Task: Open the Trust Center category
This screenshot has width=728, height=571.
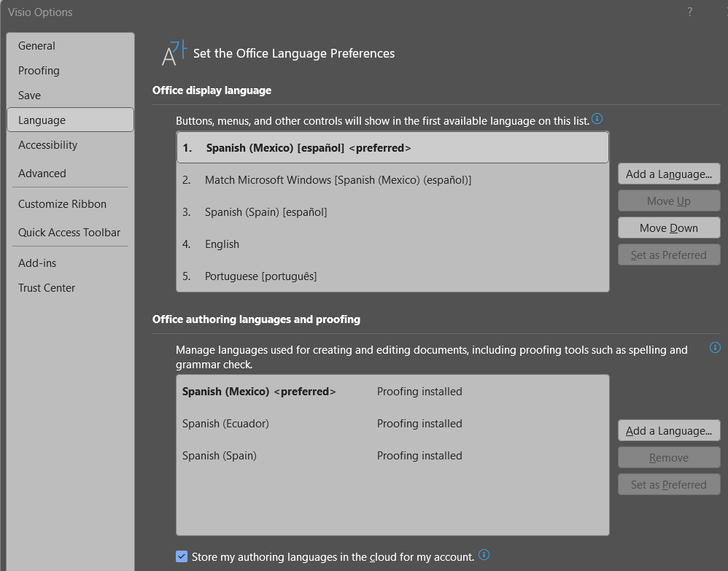Action: (x=71, y=288)
